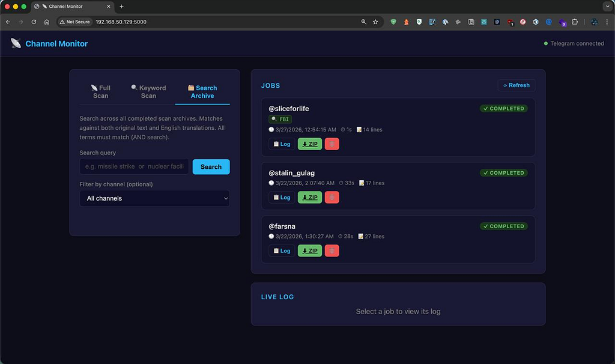Open the red slashed-circle extension icon
The image size is (615, 364).
523,22
